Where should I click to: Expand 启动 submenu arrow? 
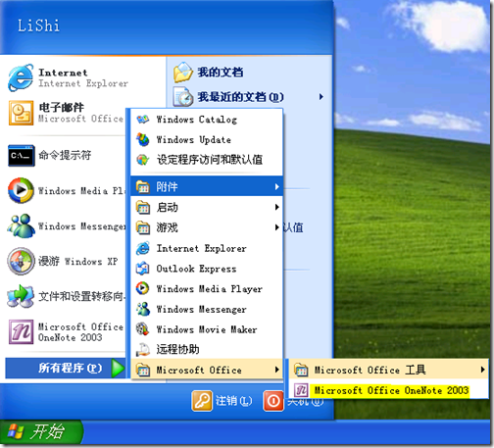(276, 207)
